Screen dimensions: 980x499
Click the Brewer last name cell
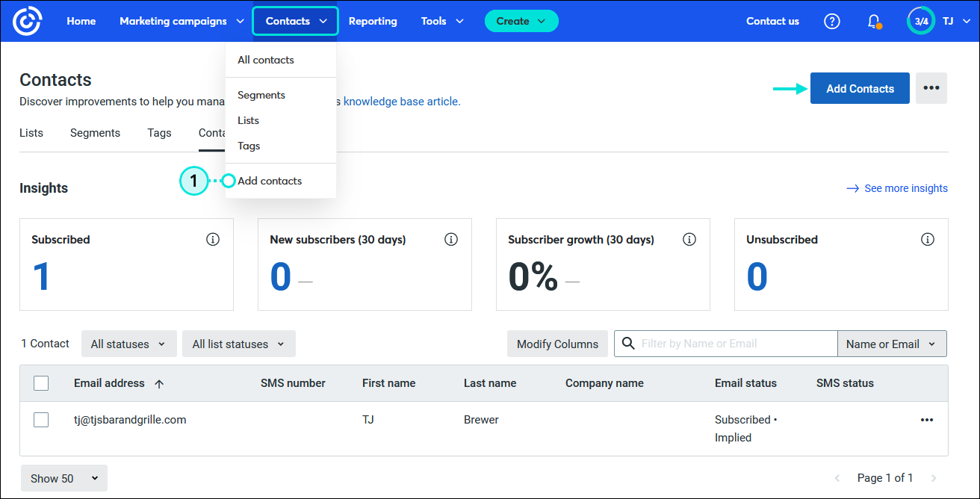tap(481, 420)
